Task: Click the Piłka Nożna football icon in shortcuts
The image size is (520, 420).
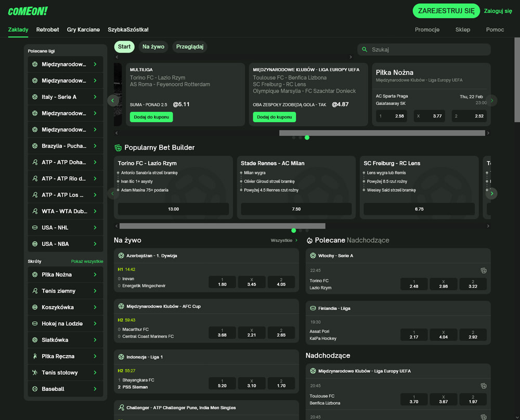Action: (x=35, y=274)
